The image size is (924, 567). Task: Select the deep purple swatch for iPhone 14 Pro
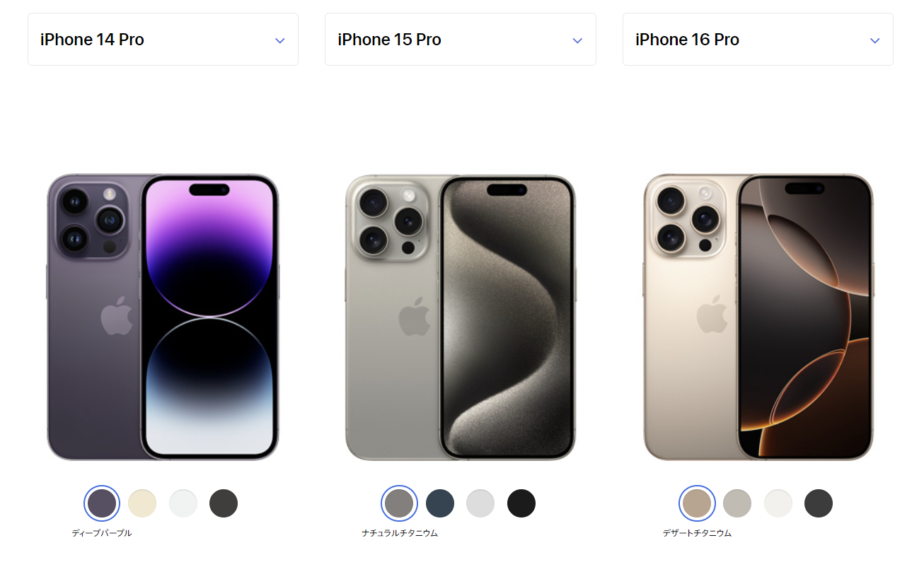pos(101,503)
